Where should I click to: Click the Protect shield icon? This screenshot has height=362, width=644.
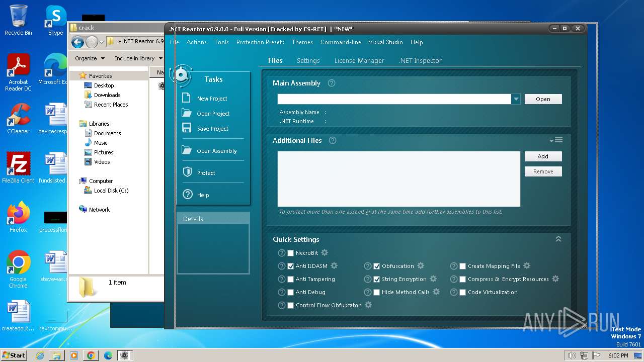pyautogui.click(x=187, y=172)
